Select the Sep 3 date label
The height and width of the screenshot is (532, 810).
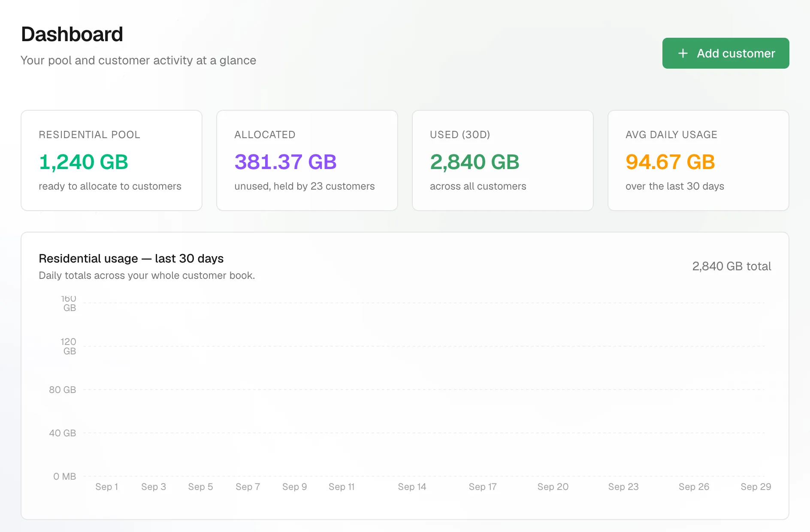pyautogui.click(x=154, y=487)
